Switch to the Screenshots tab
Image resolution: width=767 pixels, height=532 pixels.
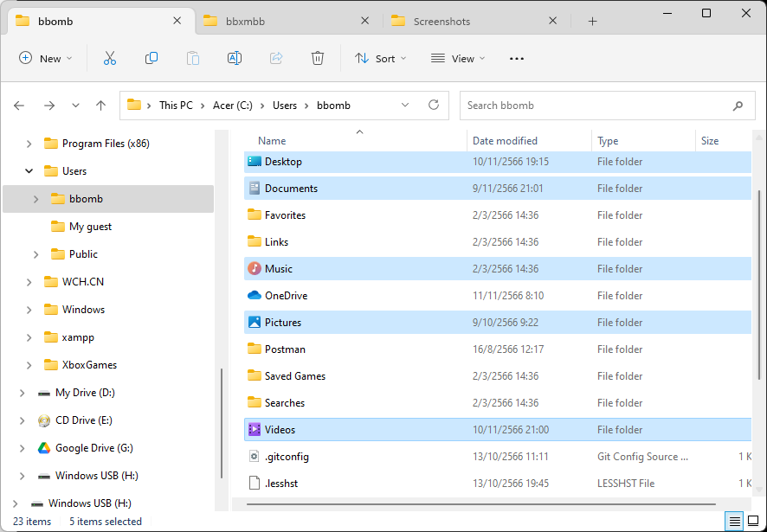[467, 22]
